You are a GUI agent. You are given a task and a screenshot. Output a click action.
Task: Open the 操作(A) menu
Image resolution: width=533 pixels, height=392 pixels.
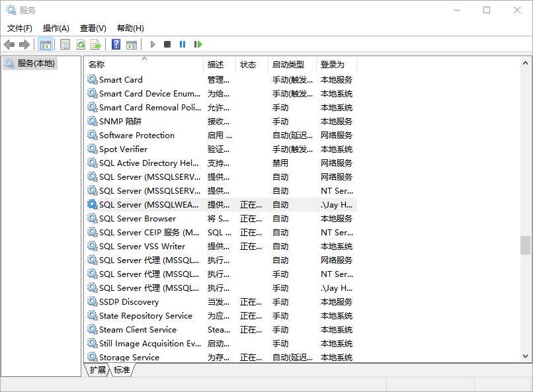56,28
